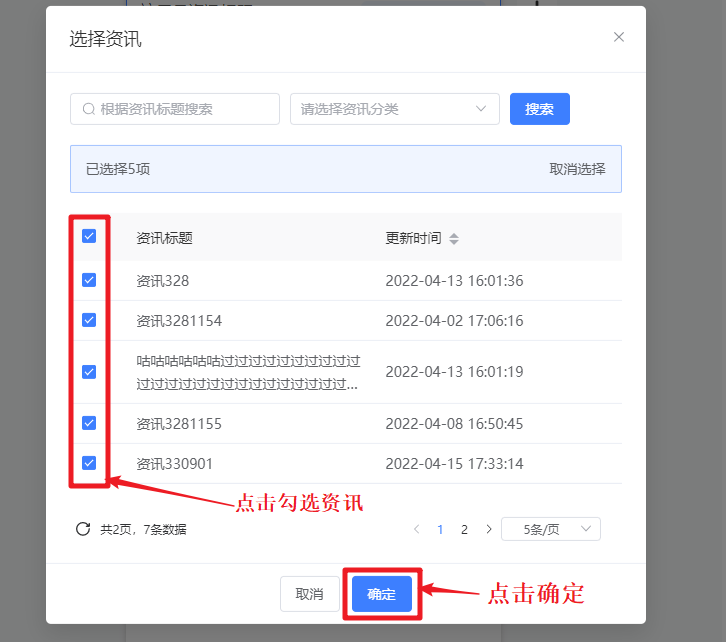Screen dimensions: 727x642
Task: Uncheck the checkbox for 资讯328
Action: click(89, 280)
